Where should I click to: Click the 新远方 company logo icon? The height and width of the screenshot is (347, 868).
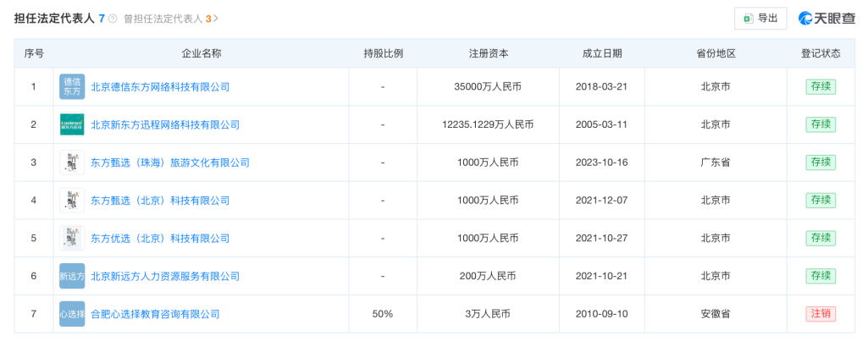pyautogui.click(x=72, y=276)
